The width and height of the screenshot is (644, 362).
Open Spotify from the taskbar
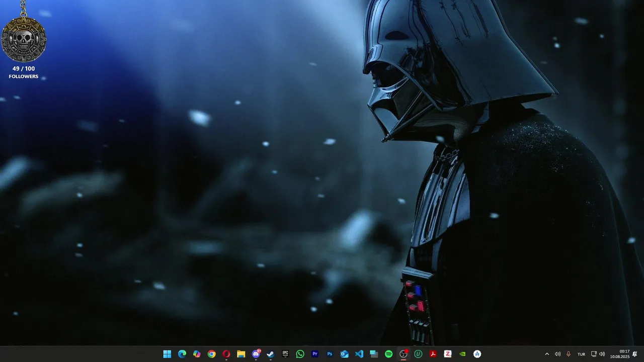pyautogui.click(x=389, y=354)
